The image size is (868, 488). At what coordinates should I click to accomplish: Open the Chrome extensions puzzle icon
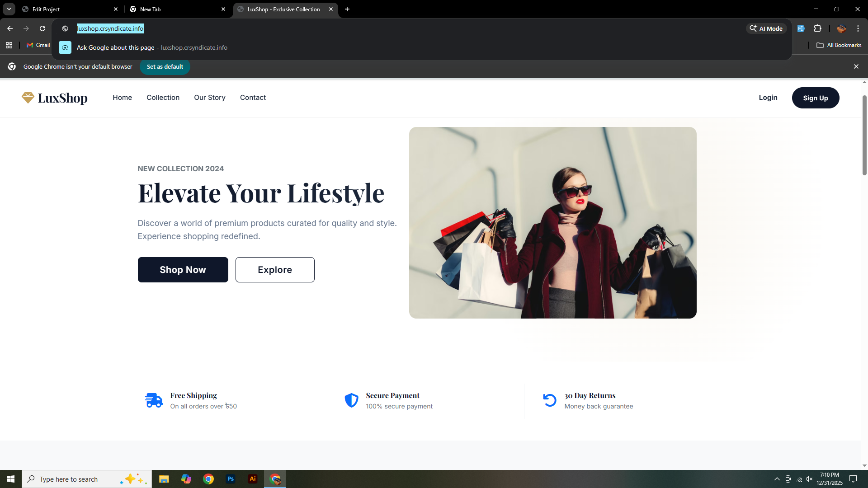[x=818, y=28]
